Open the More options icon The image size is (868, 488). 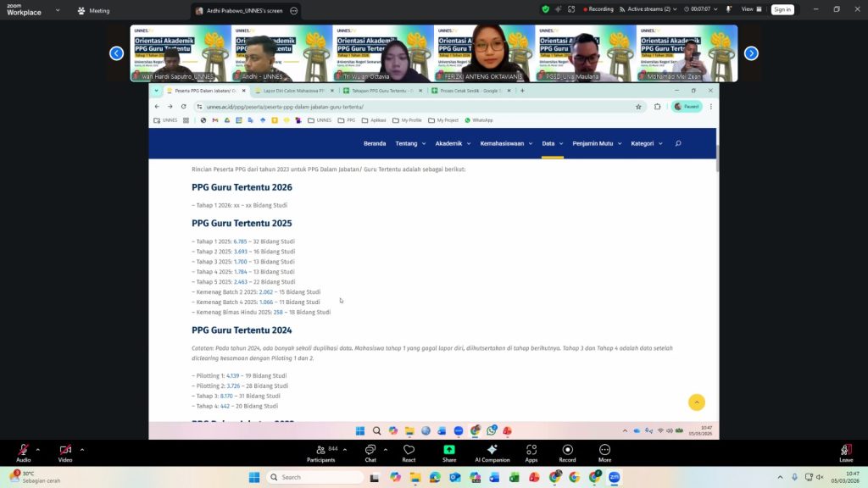(604, 450)
